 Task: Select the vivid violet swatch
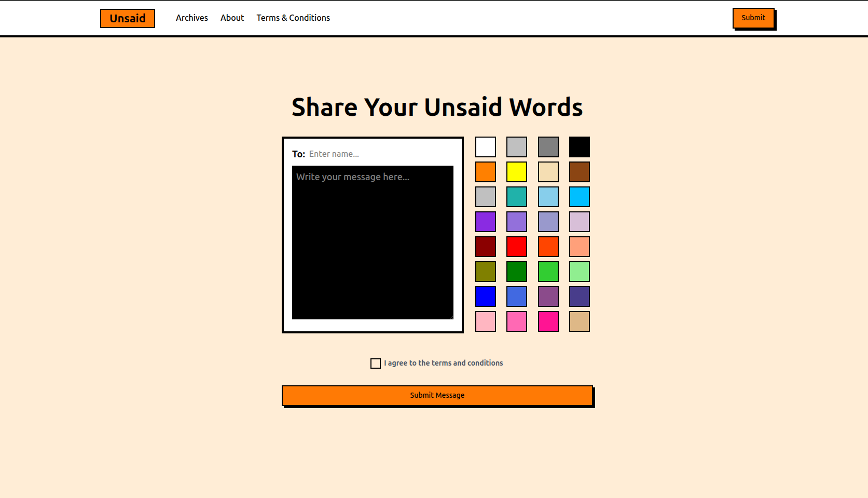pyautogui.click(x=486, y=222)
